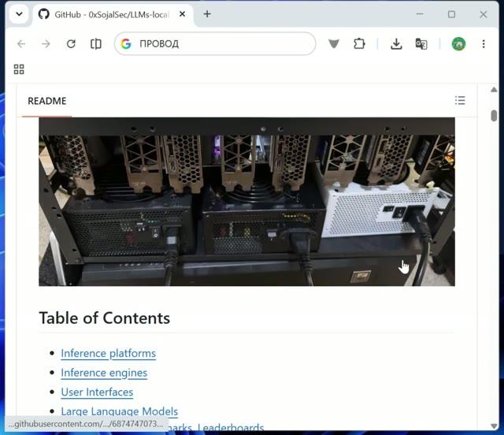The width and height of the screenshot is (504, 435).
Task: Reload the page with refresh icon
Action: pos(71,44)
